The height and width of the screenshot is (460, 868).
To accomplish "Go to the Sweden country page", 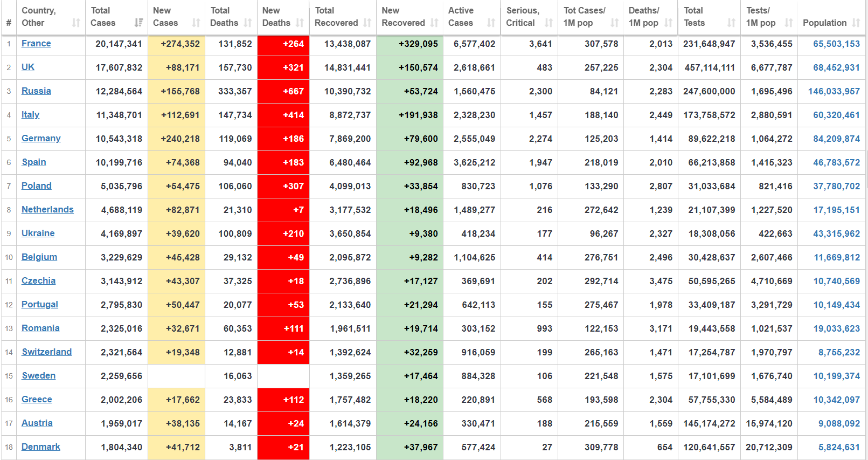I will tap(39, 375).
